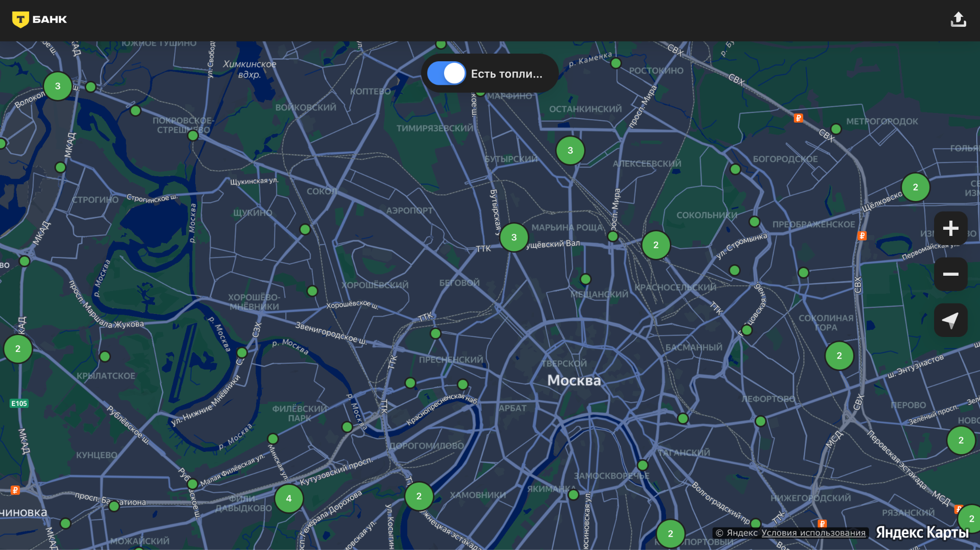Select the station marker on Минская ул.

pos(273,438)
